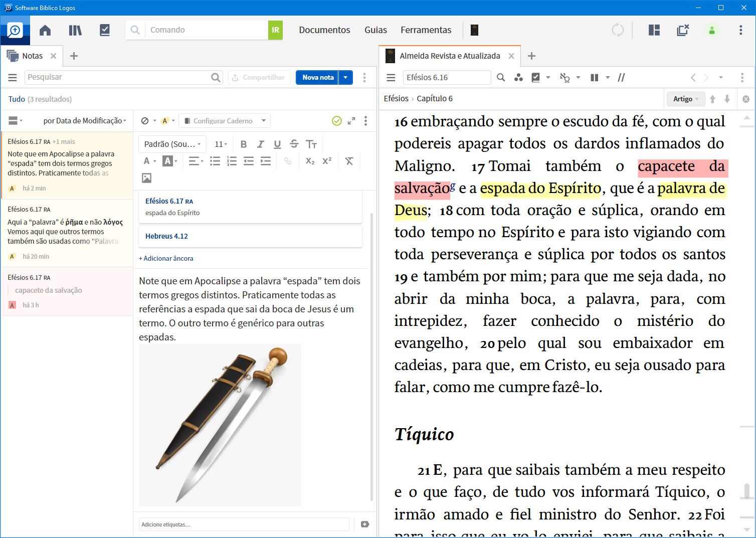
Task: Click the Nova nota button
Action: [x=317, y=77]
